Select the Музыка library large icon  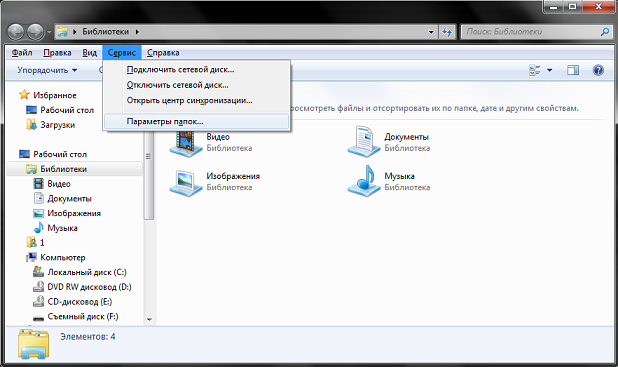click(364, 181)
